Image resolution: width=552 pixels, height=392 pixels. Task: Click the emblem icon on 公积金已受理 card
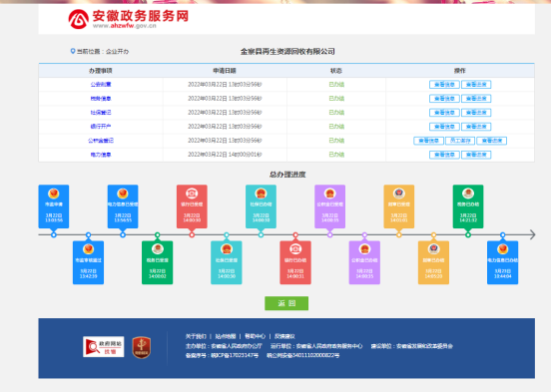point(329,194)
